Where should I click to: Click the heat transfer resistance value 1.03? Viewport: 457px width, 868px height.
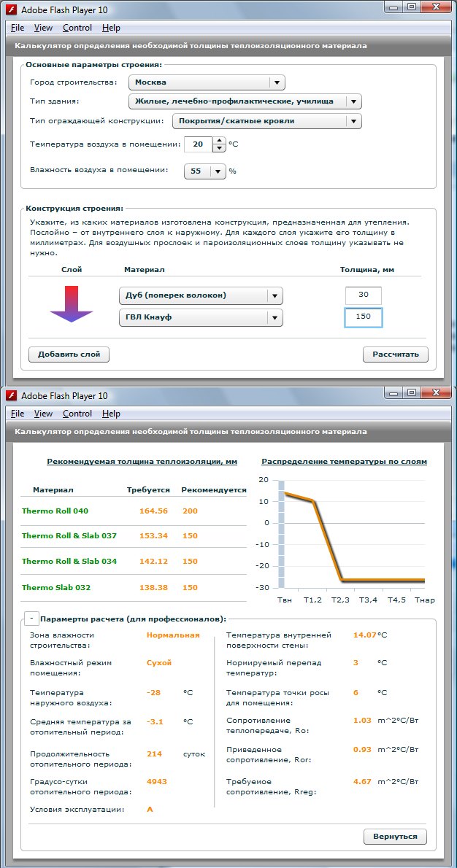point(361,721)
